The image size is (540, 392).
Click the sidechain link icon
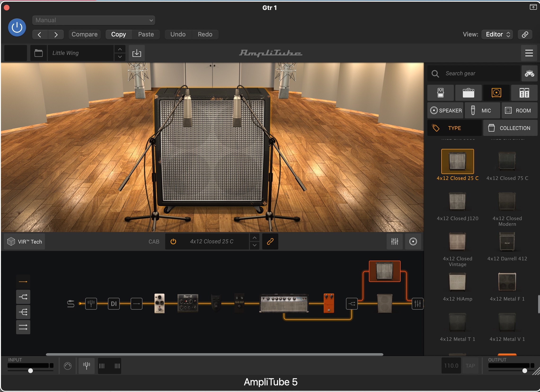[x=525, y=35]
